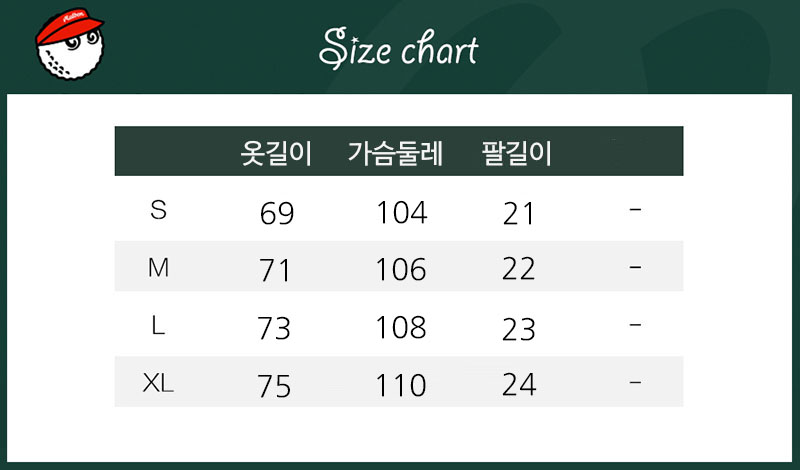Click the M chest value 106
The width and height of the screenshot is (800, 470).
point(401,270)
